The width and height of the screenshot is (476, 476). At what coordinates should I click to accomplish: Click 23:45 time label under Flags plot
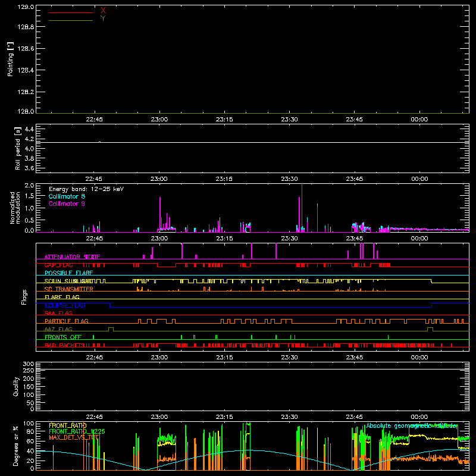tap(354, 358)
